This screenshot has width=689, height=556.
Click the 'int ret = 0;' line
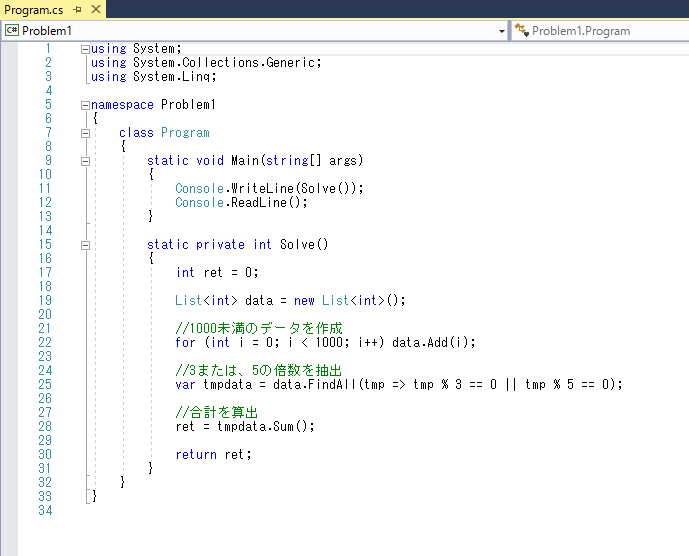[x=217, y=273]
